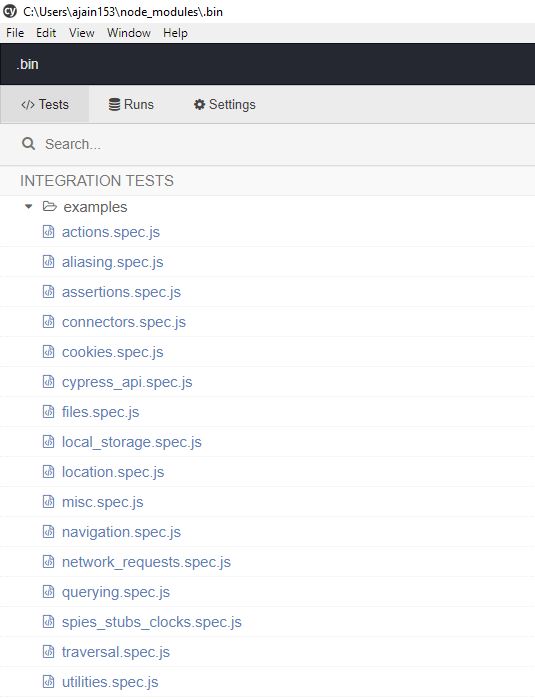The image size is (535, 699).
Task: Click file icon next to actions.spec.js
Action: 49,231
